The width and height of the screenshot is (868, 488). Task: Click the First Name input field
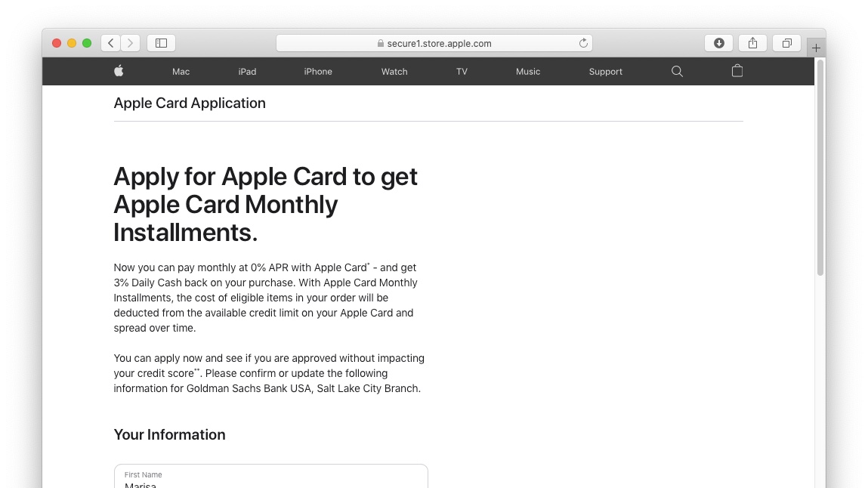(270, 477)
